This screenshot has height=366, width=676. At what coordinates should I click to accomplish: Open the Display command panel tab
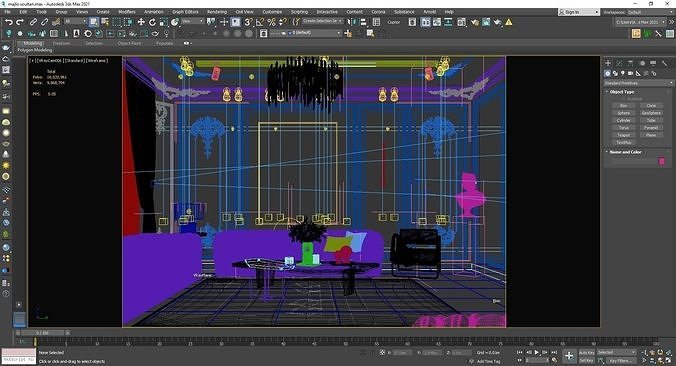coord(653,63)
